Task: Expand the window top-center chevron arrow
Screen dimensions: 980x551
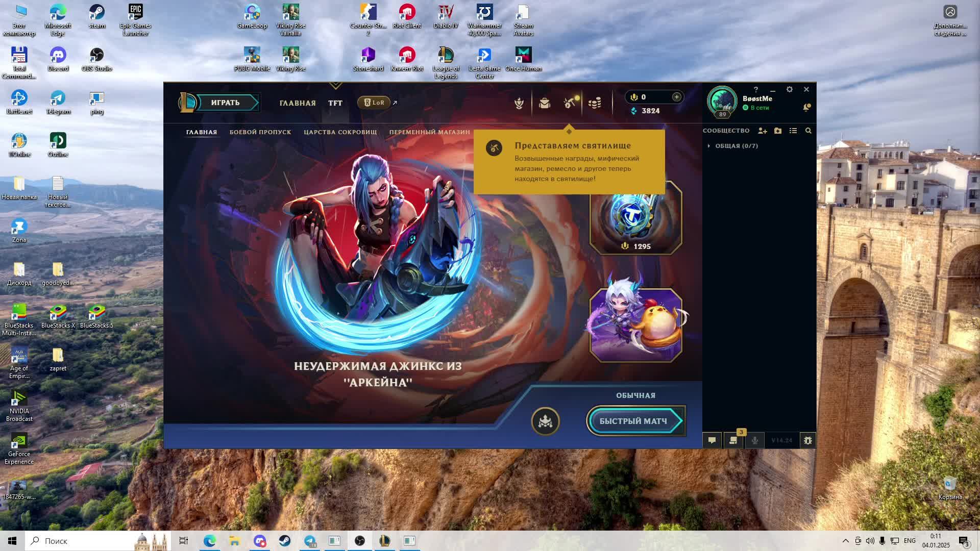Action: (x=335, y=85)
